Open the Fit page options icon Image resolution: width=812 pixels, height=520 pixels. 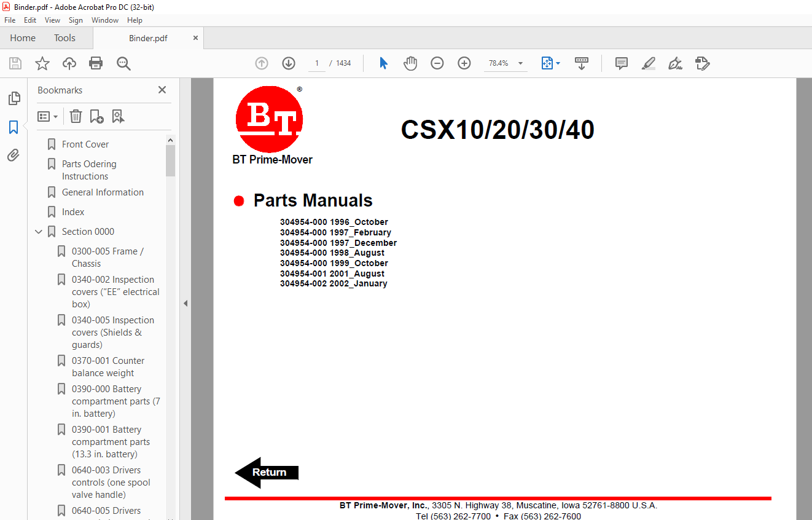point(547,63)
